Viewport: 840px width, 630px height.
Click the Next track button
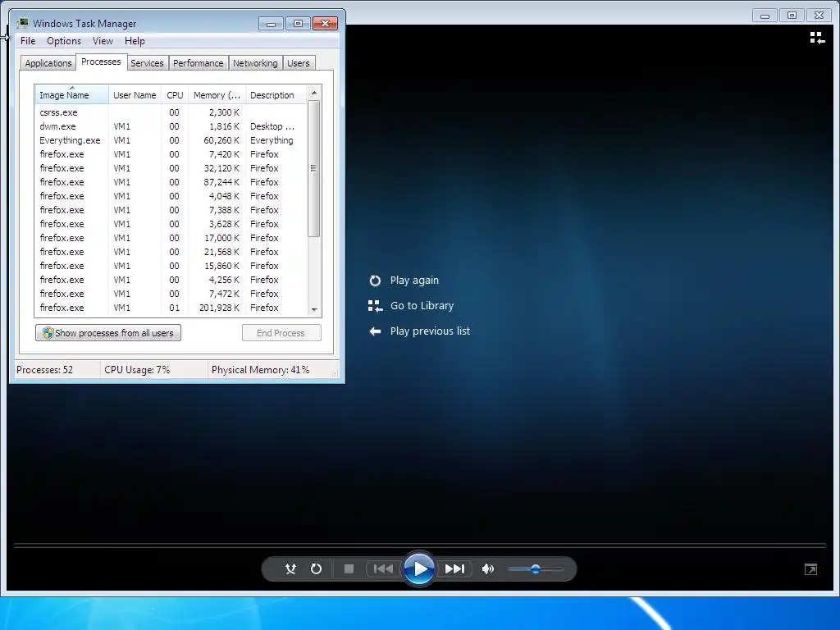coord(454,569)
